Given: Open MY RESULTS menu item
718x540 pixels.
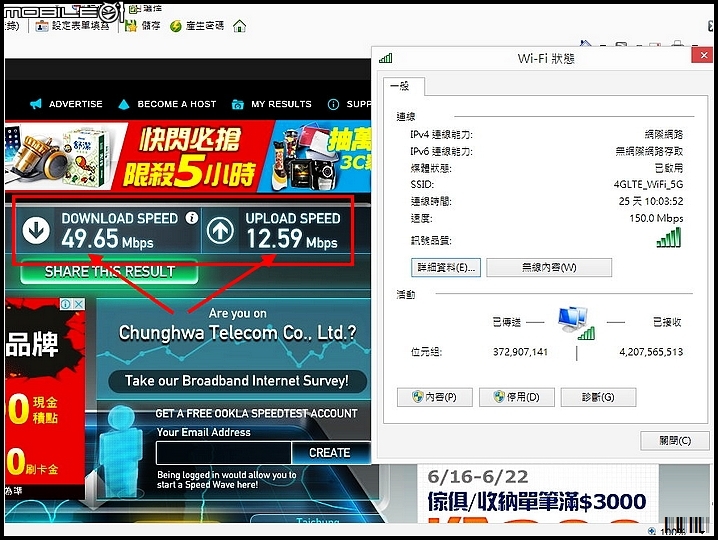Looking at the screenshot, I should coord(281,104).
